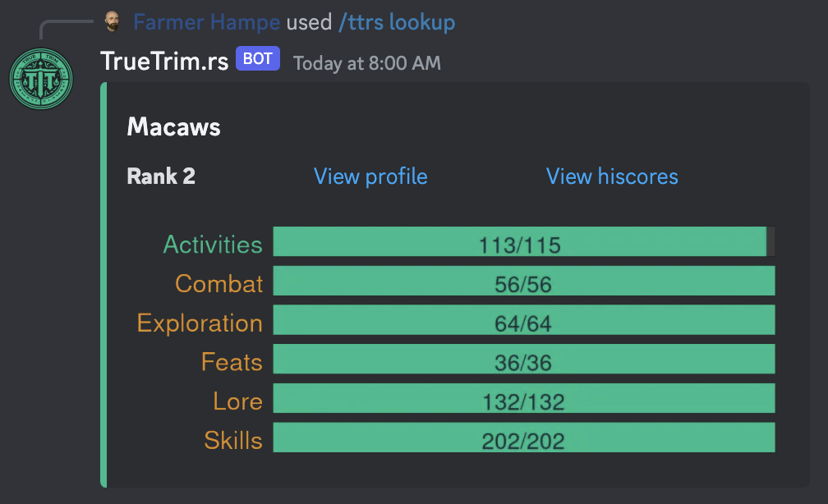The width and height of the screenshot is (828, 504).
Task: Click the Lore category label
Action: tap(237, 401)
